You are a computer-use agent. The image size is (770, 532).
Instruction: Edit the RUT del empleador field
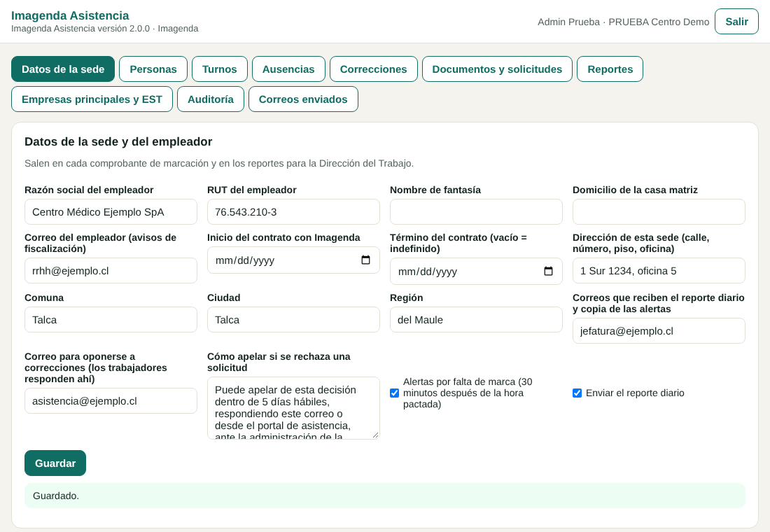point(294,211)
